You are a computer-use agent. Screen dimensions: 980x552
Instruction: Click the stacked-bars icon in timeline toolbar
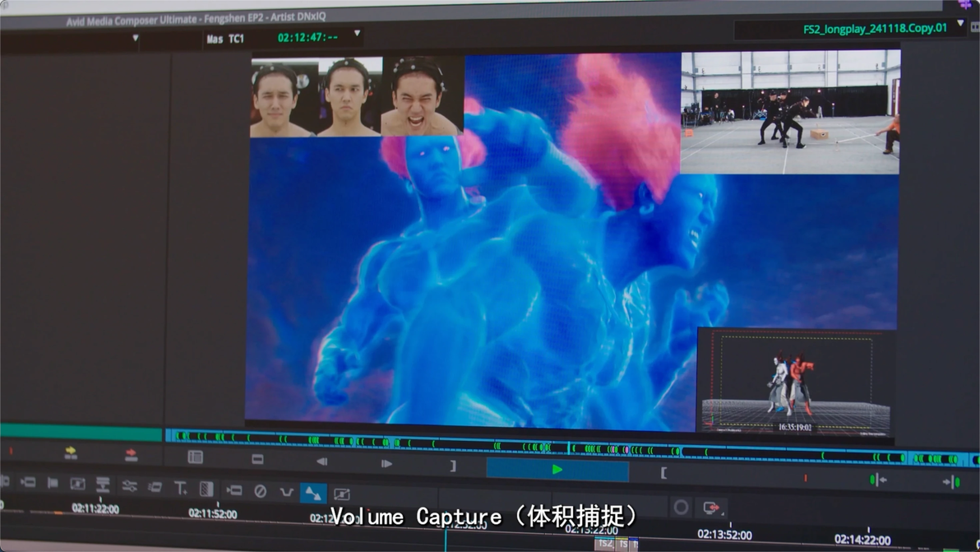(x=103, y=484)
